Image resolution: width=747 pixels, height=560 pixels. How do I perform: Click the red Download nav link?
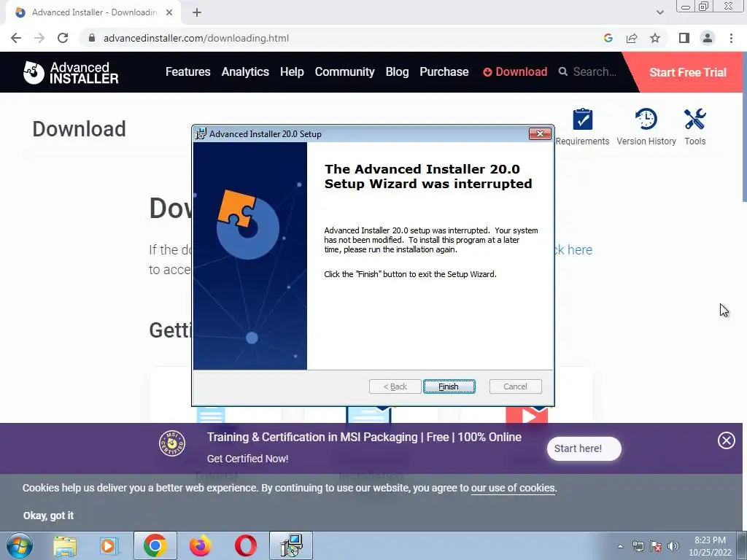point(515,72)
